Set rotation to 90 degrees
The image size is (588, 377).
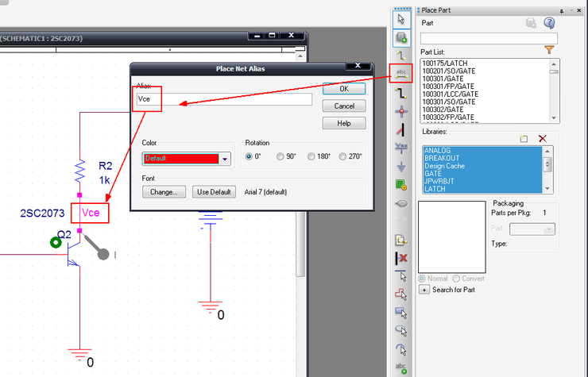[281, 156]
